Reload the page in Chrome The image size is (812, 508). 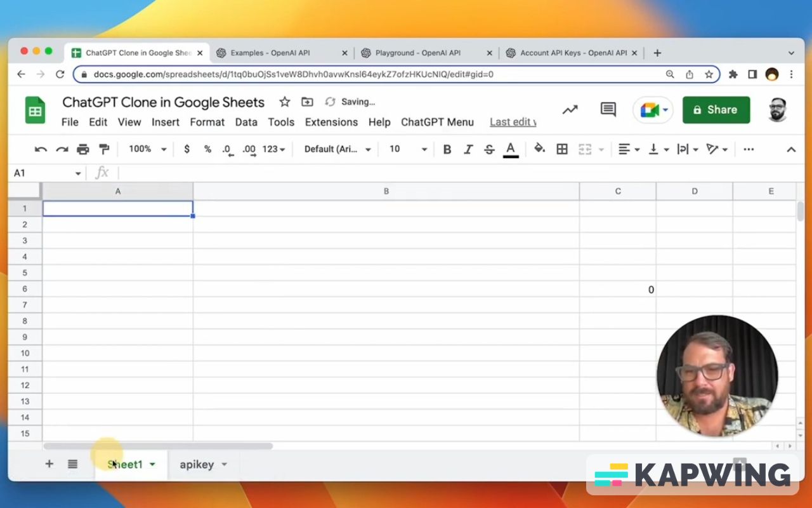(60, 74)
